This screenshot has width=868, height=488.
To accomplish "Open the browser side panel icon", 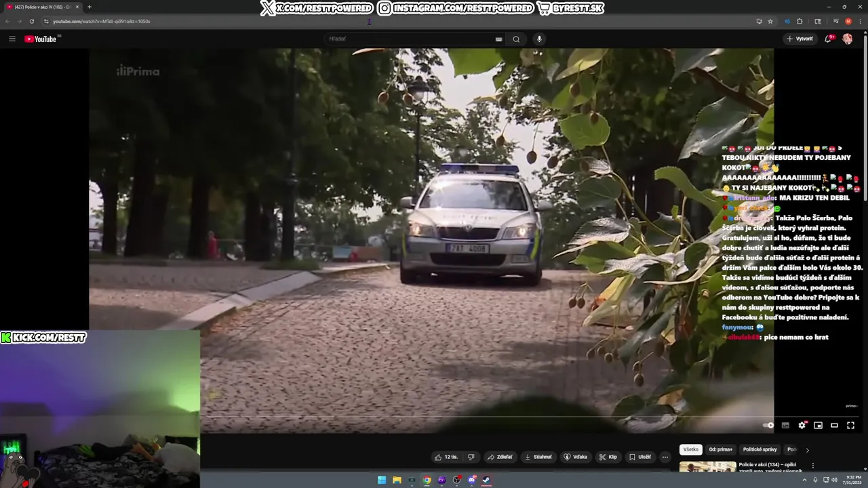I will coord(818,21).
